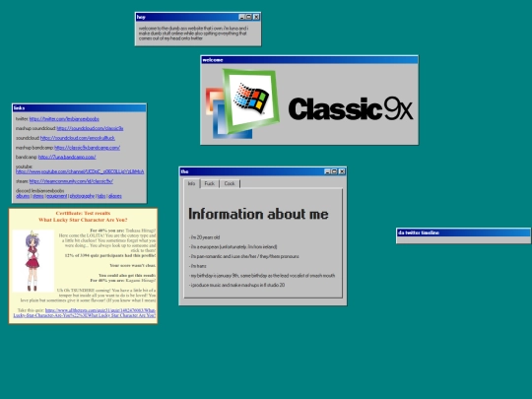Screen dimensions: 532x399
Task: Take the Lucky Star quiz link
Action: [85, 313]
